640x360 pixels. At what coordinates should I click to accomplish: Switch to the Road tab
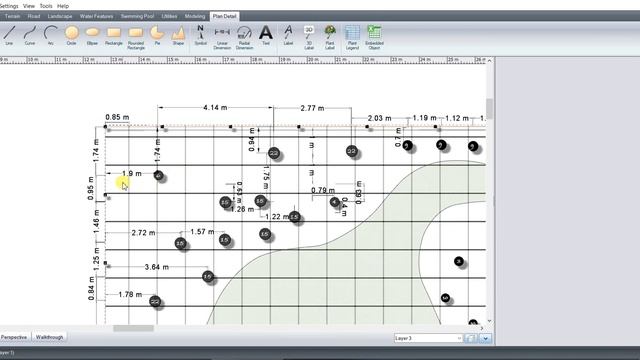pos(34,16)
